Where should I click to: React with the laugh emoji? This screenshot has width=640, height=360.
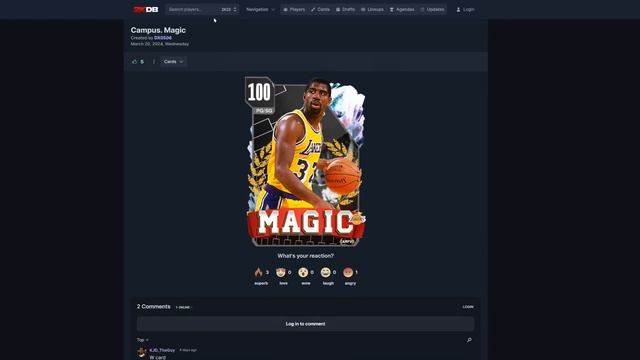point(325,272)
